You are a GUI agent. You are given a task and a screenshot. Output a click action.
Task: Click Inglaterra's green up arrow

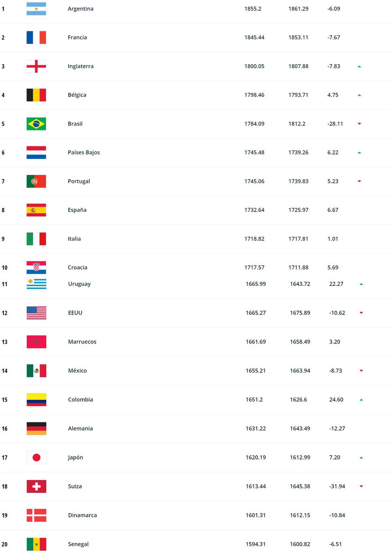[359, 66]
